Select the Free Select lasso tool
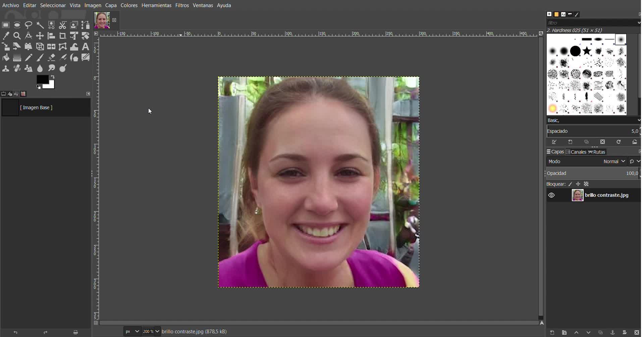644x337 pixels. (x=29, y=25)
